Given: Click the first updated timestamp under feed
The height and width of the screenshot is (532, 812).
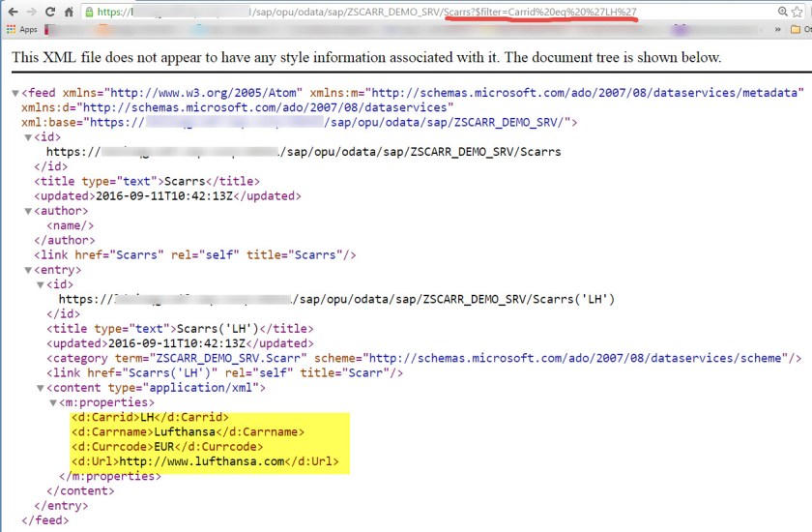Looking at the screenshot, I should [x=168, y=195].
